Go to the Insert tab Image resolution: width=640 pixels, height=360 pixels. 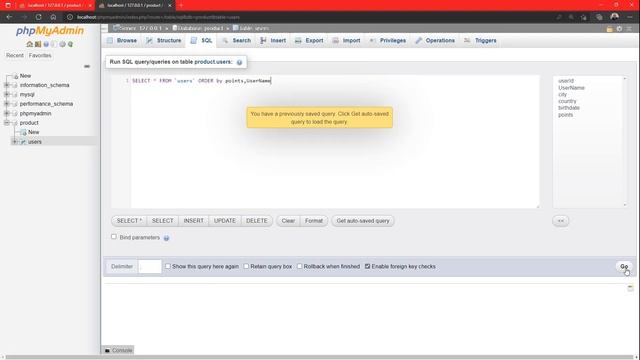273,41
